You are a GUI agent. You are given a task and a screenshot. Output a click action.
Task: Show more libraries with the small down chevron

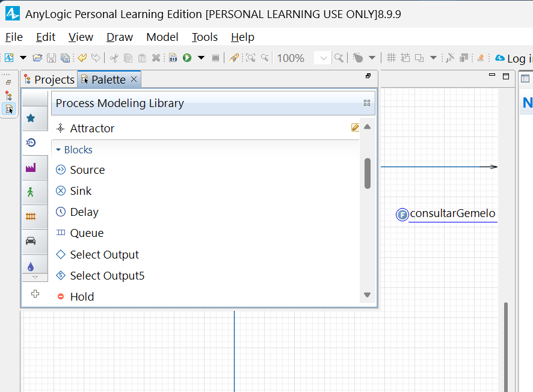pos(35,278)
